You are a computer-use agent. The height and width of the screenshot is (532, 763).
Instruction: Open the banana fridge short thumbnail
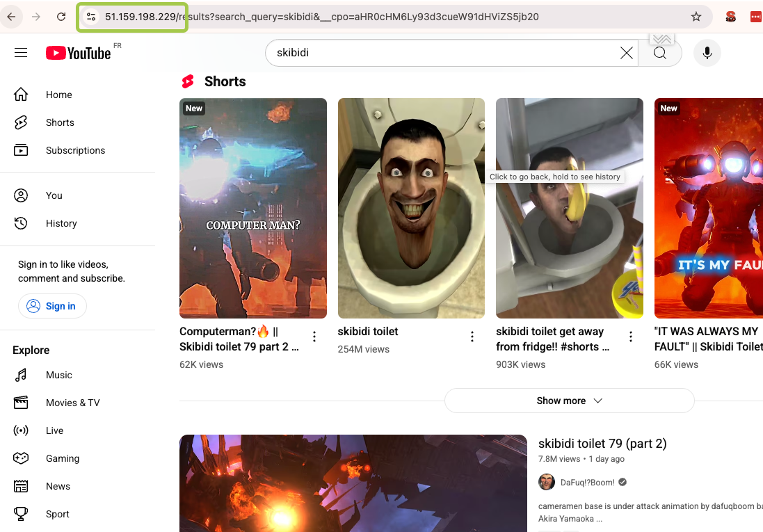570,209
